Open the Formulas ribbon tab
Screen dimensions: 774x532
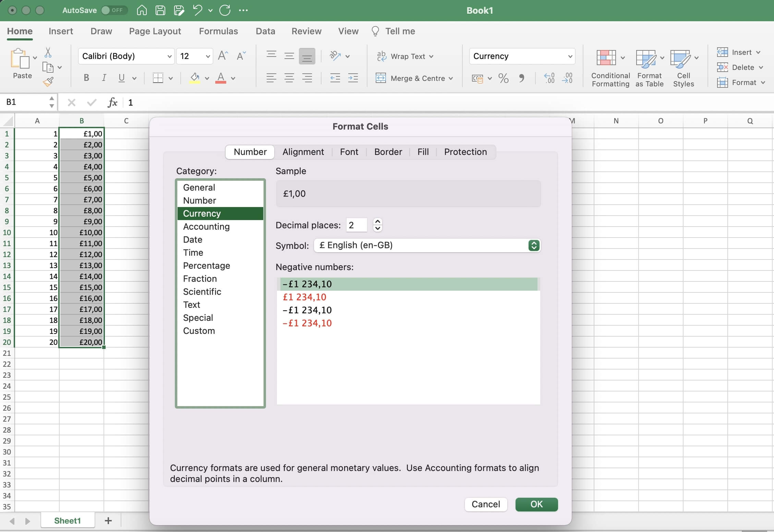click(218, 31)
